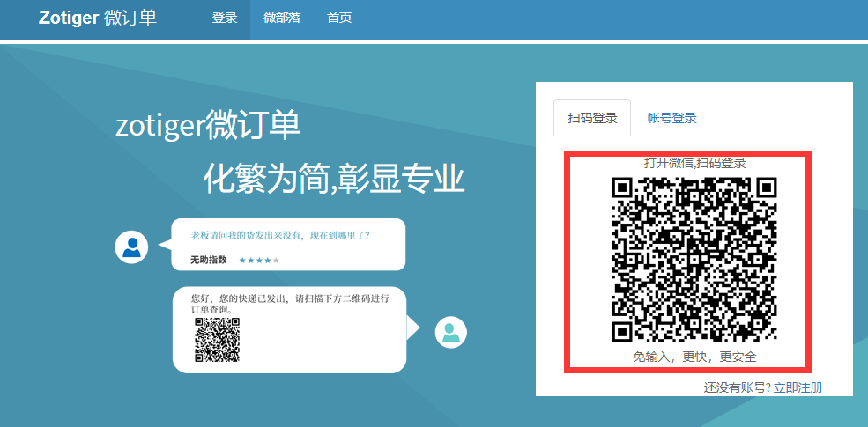Click the small order-query QR code
The width and height of the screenshot is (868, 427).
coord(217,340)
